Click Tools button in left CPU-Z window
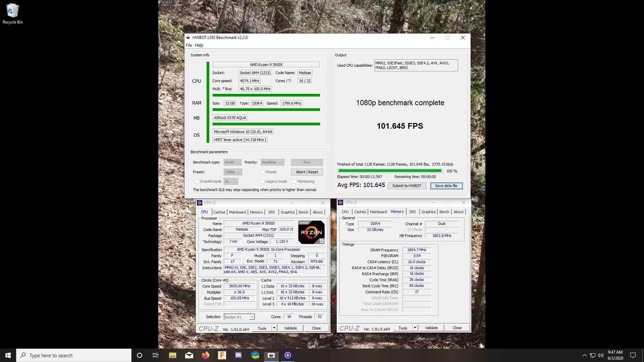 tap(262, 328)
